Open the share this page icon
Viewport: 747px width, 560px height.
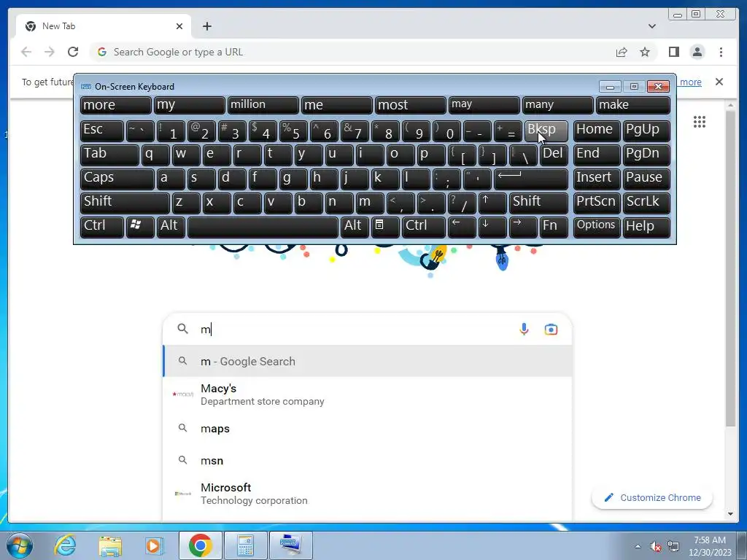pos(622,52)
